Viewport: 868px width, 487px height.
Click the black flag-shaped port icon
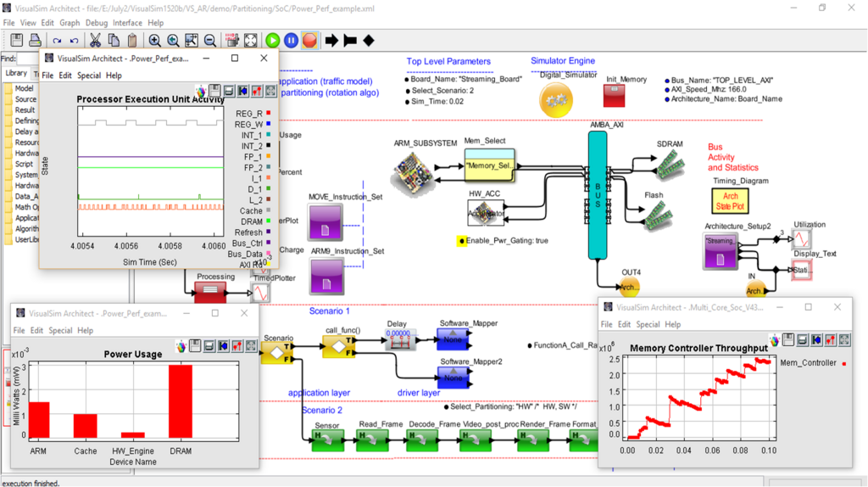(350, 41)
